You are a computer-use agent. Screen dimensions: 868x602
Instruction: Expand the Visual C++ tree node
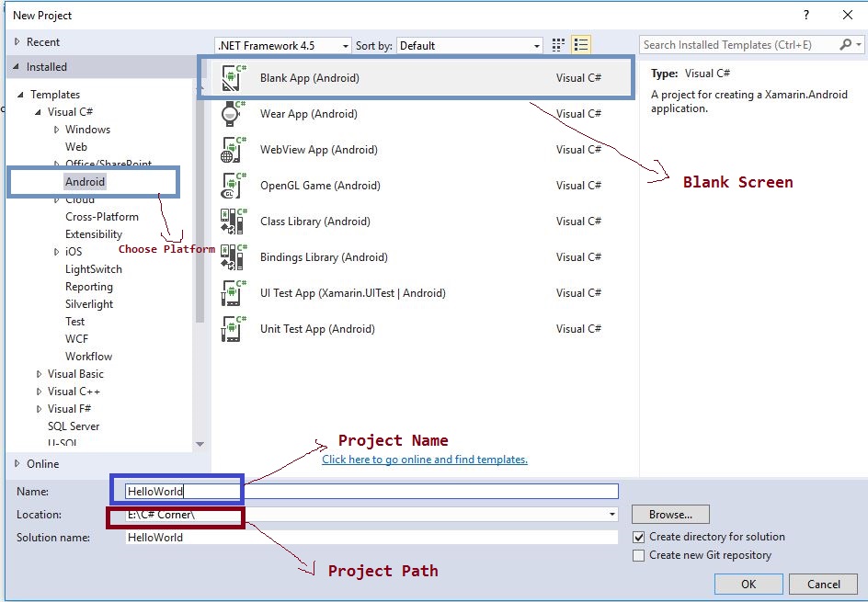tap(39, 392)
